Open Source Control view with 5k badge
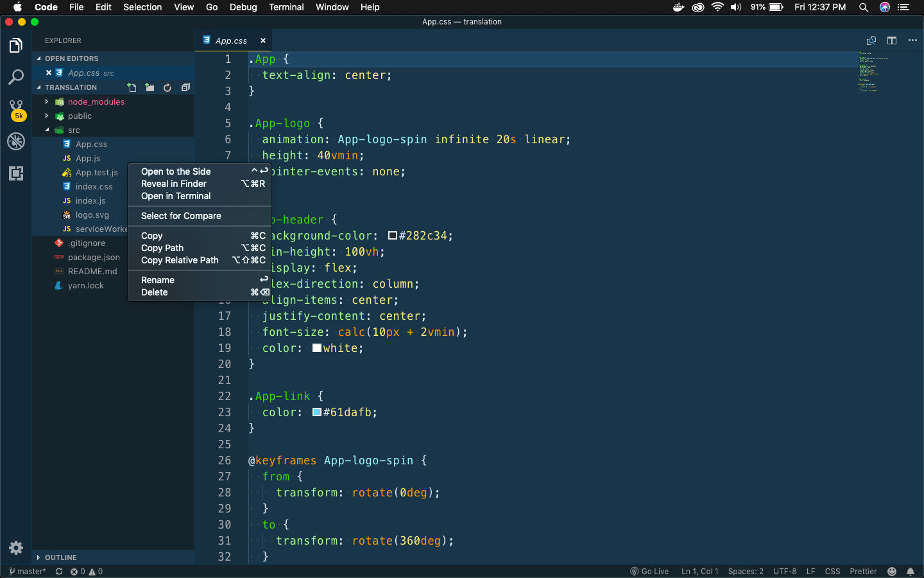This screenshot has height=578, width=924. coord(17,110)
